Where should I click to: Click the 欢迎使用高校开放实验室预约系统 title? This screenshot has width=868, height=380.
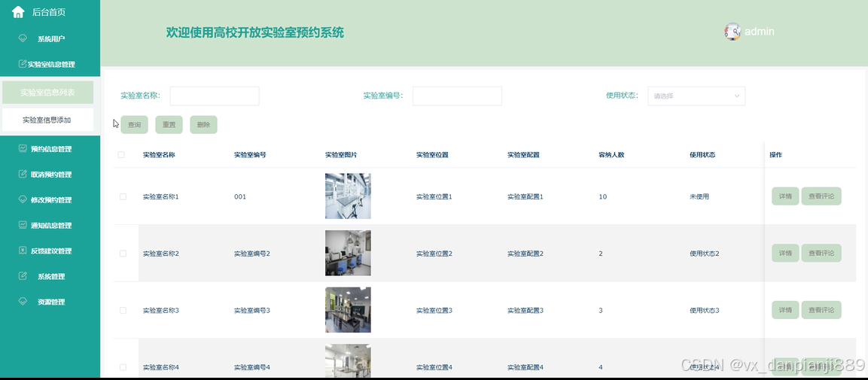[x=255, y=32]
